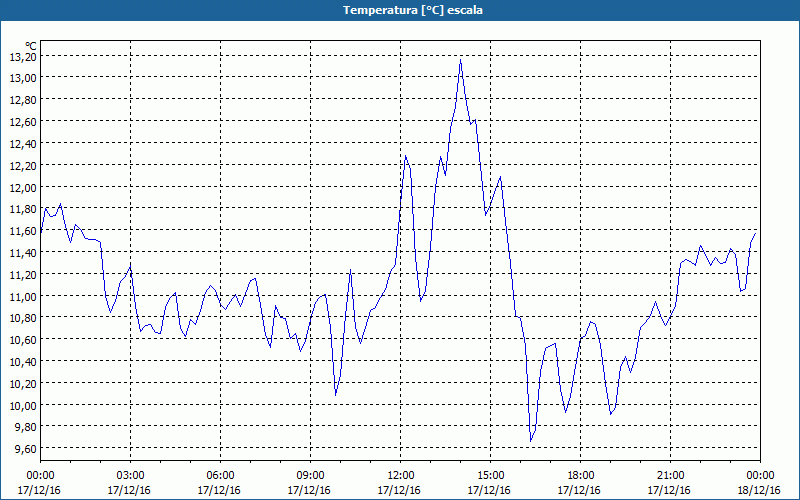Click the 9,60 y-axis label
This screenshot has width=800, height=500.
coord(26,449)
